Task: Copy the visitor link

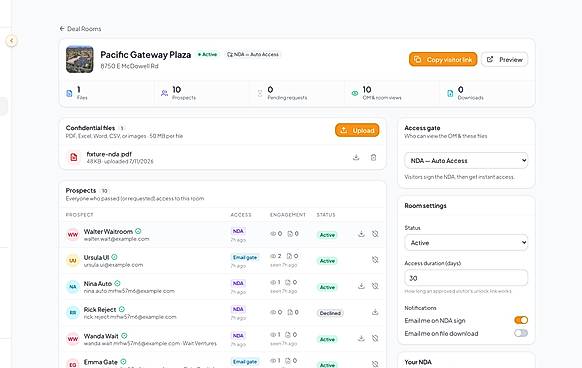Action: pyautogui.click(x=443, y=59)
